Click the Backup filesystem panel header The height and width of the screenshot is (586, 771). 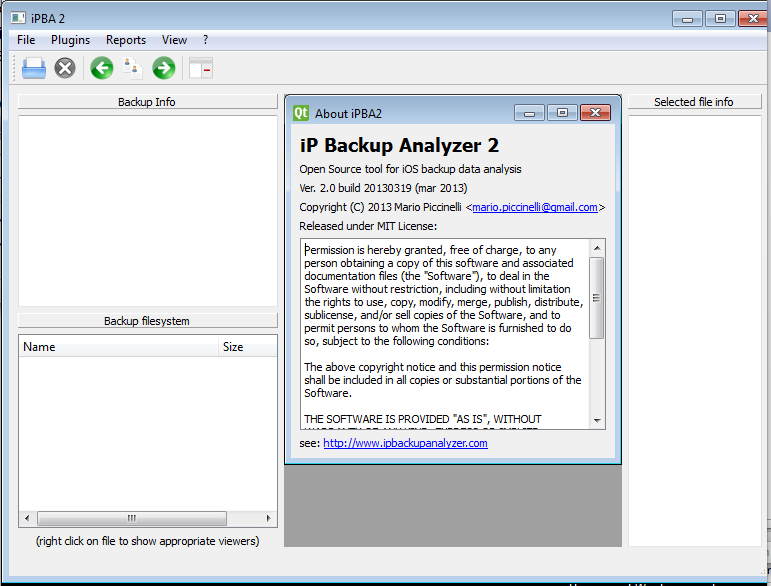pyautogui.click(x=148, y=321)
